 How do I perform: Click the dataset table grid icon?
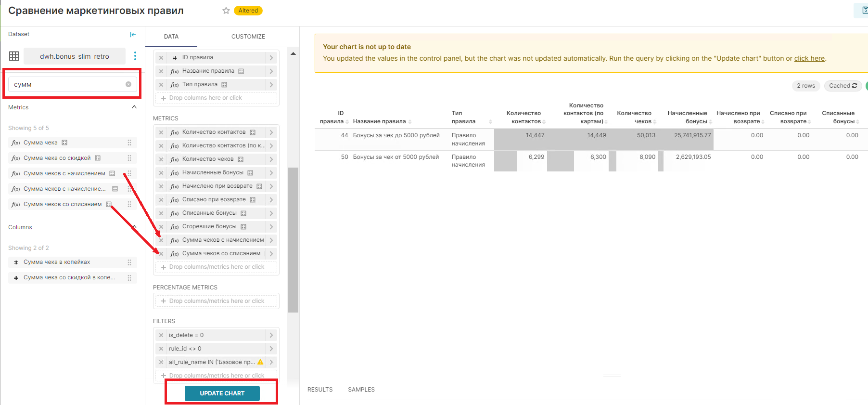click(x=14, y=56)
